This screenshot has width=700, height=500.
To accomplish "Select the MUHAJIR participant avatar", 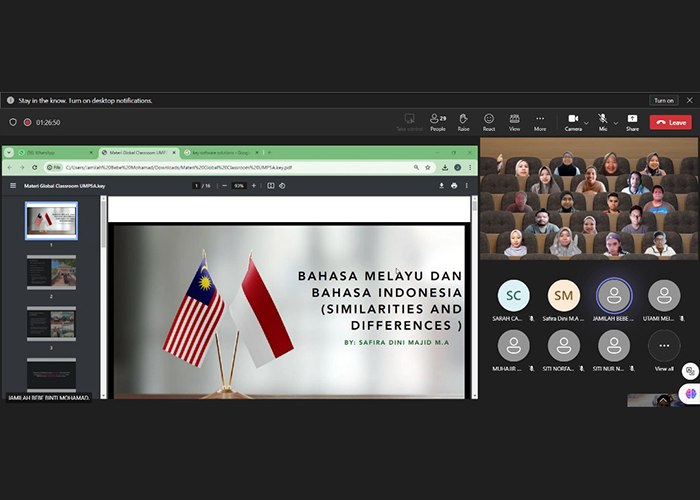I will point(513,346).
